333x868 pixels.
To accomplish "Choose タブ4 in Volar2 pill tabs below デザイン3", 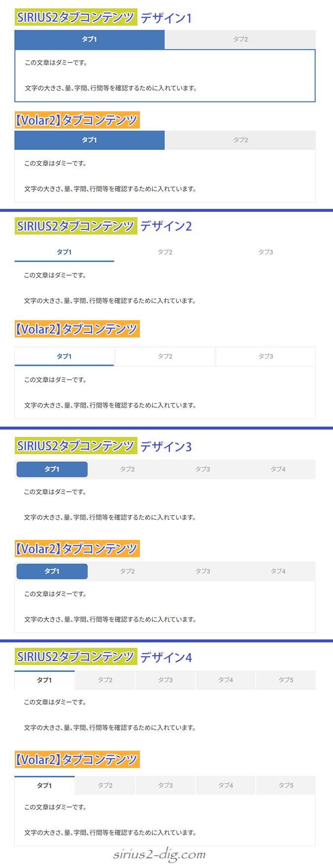I will tap(278, 571).
